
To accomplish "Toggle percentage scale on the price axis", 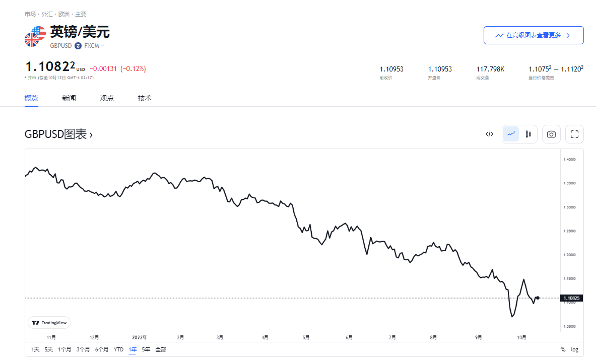I will 563,349.
